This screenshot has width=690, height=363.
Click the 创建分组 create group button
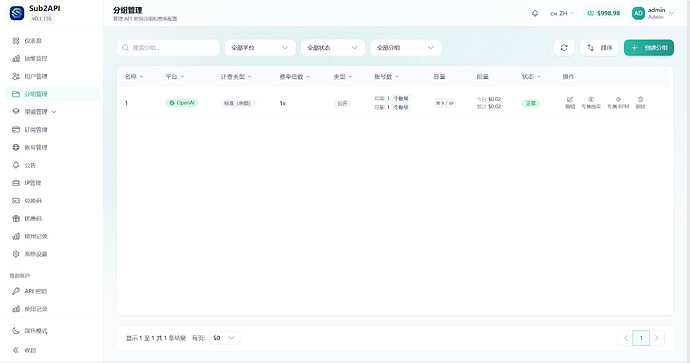pos(649,48)
